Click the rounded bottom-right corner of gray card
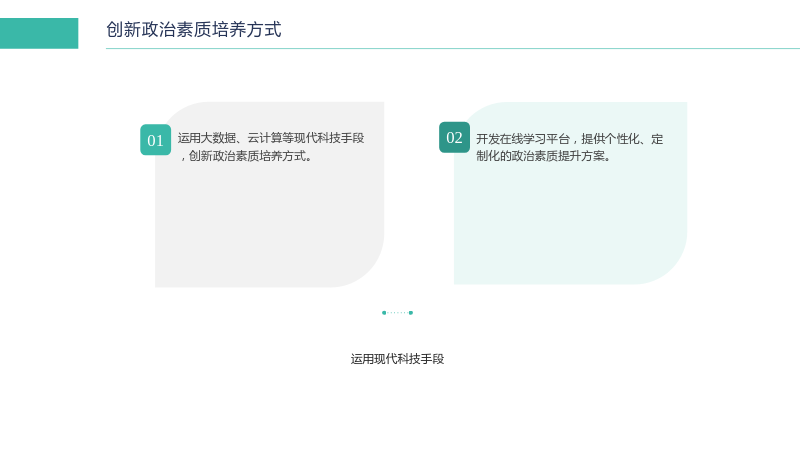The height and width of the screenshot is (450, 800). (x=365, y=269)
